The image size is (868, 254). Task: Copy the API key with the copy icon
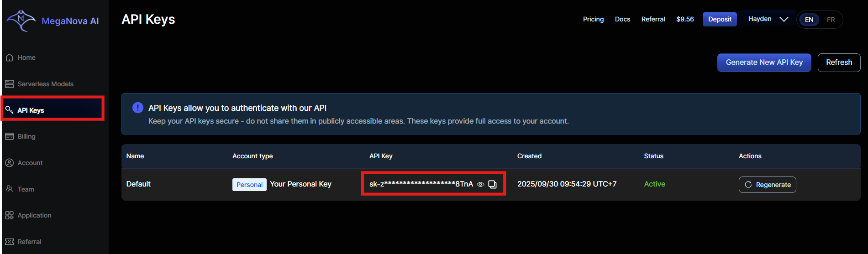[x=492, y=184]
